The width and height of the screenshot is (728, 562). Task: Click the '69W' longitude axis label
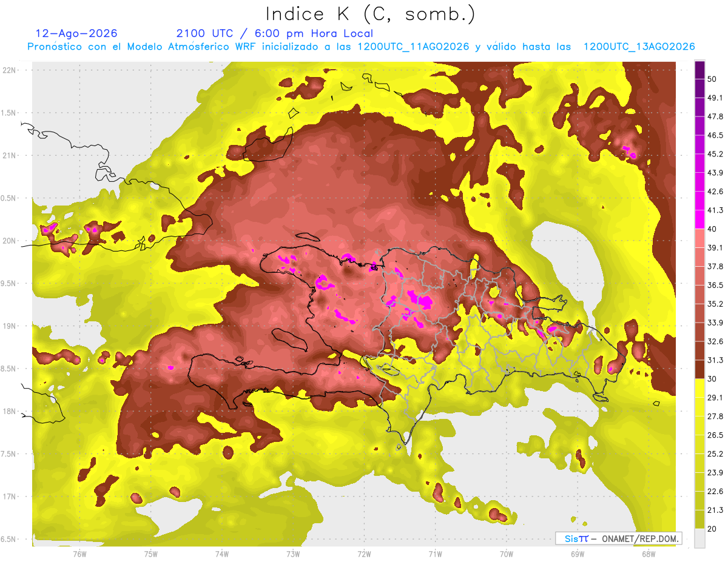click(x=578, y=554)
